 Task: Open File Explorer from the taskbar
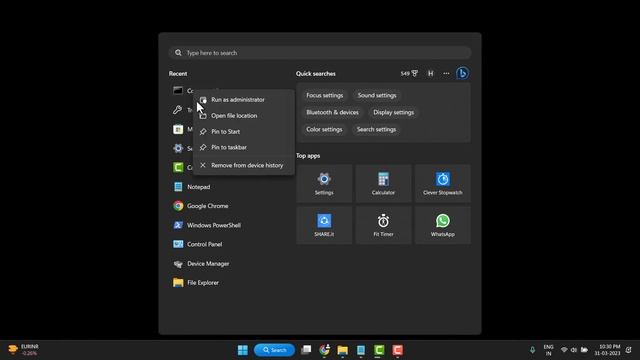point(342,350)
